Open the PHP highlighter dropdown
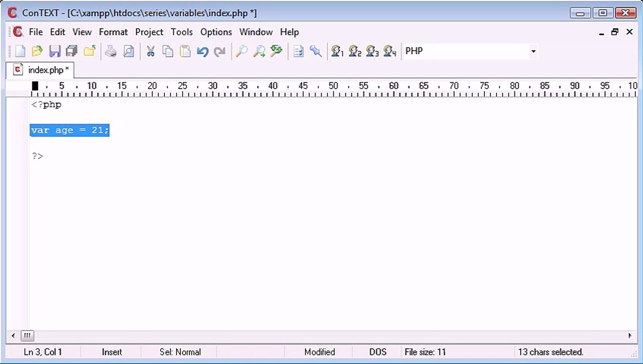The height and width of the screenshot is (364, 643). [533, 51]
